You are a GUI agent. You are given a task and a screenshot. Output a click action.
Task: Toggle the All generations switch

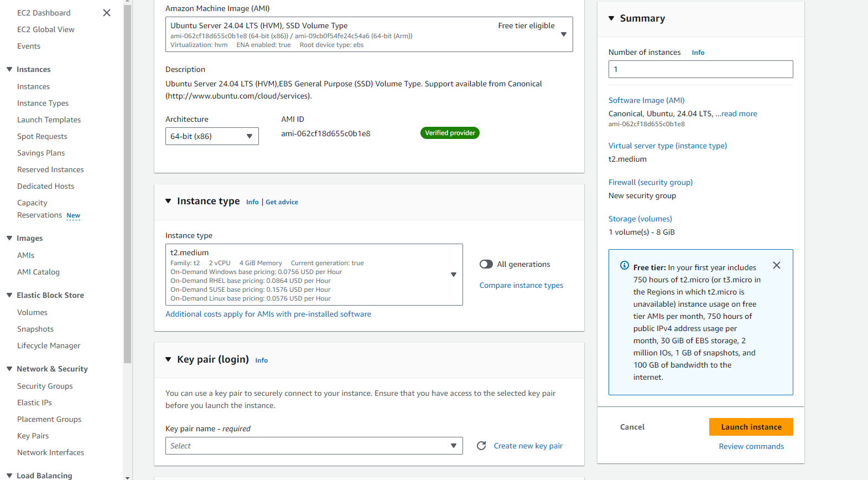[486, 264]
